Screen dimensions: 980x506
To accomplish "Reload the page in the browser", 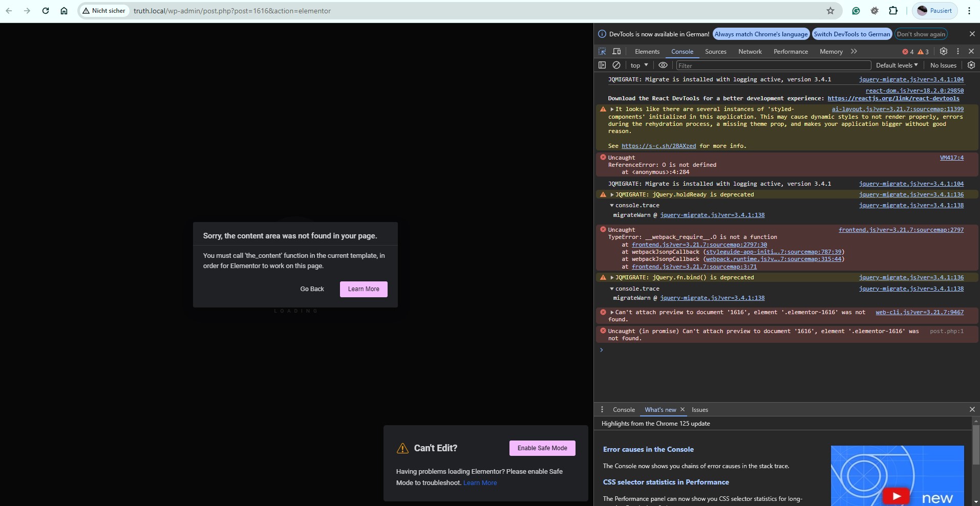I will coord(46,11).
